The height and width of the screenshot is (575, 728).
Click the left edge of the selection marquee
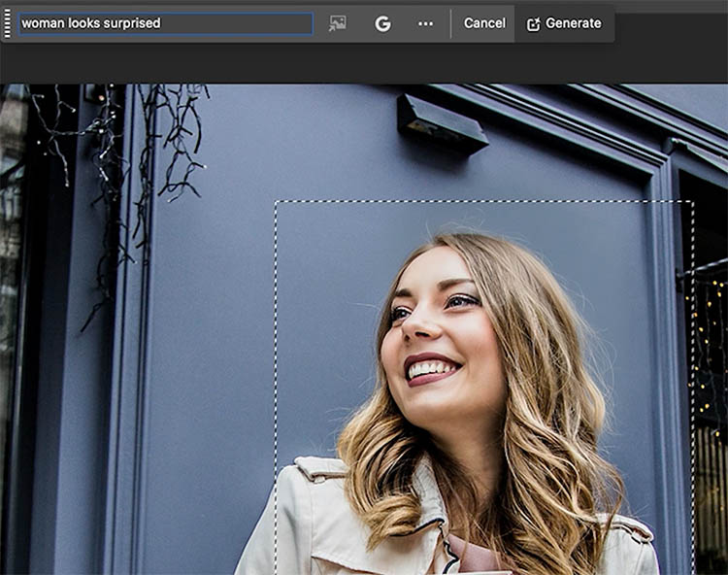pos(276,389)
